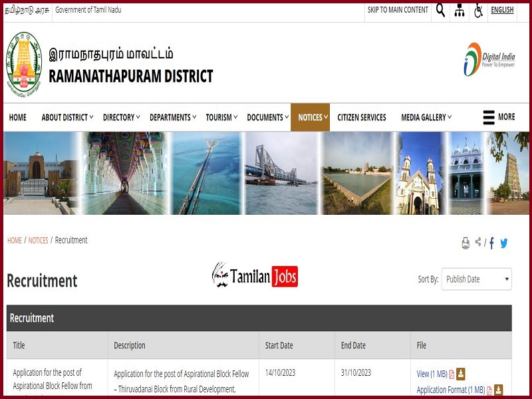The image size is (532, 399).
Task: Click the Title column header
Action: (x=19, y=345)
